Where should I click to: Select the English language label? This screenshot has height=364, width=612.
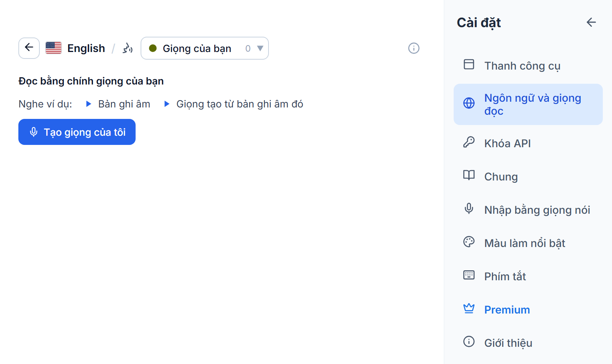[86, 48]
